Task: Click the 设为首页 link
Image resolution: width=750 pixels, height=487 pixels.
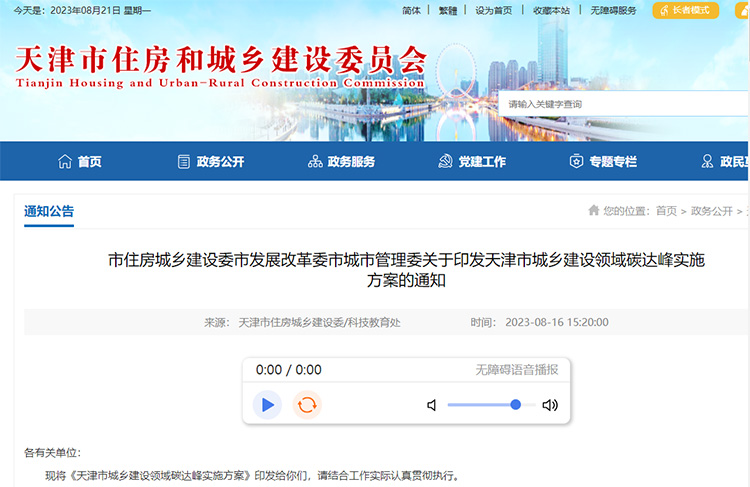Action: pos(493,10)
